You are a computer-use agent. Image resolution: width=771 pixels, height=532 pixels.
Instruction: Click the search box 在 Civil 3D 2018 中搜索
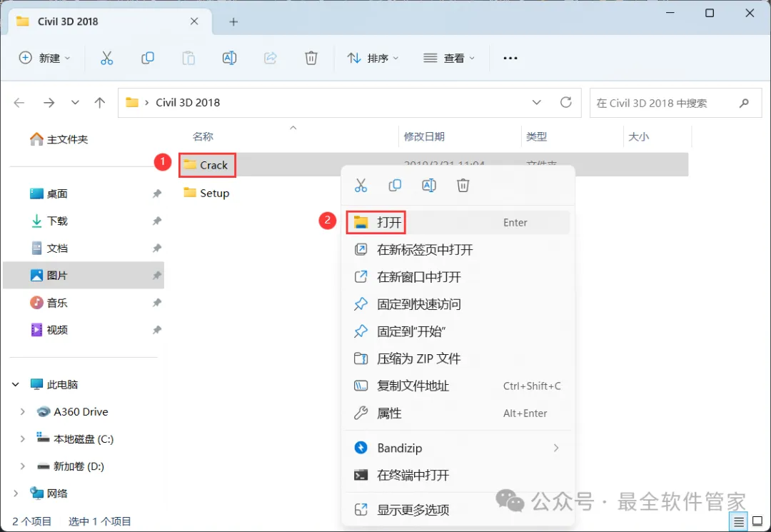pyautogui.click(x=675, y=103)
